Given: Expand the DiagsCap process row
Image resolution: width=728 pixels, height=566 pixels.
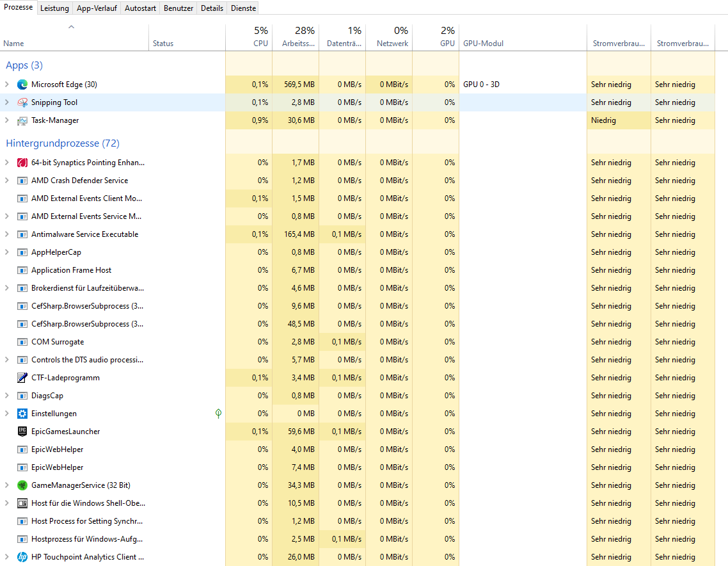Looking at the screenshot, I should pyautogui.click(x=6, y=396).
